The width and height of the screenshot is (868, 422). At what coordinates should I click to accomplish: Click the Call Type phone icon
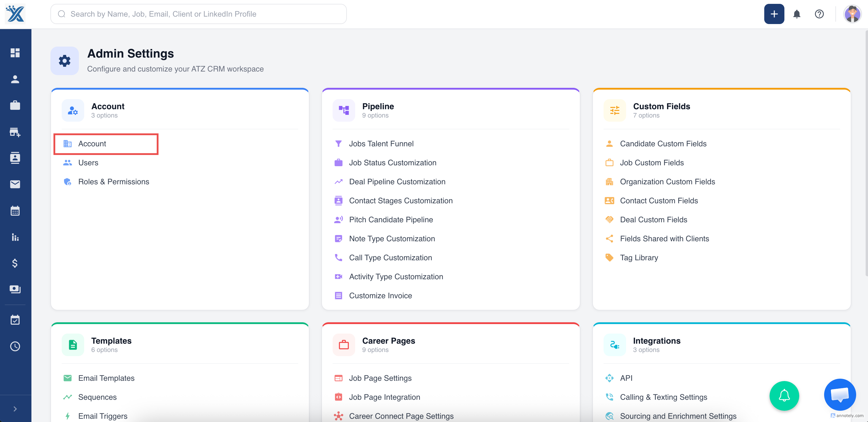pyautogui.click(x=338, y=258)
